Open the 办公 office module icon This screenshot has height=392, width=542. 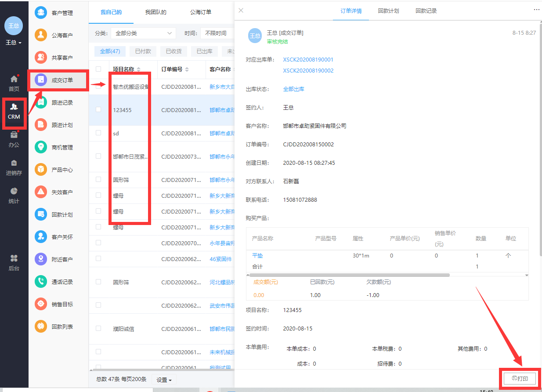14,135
